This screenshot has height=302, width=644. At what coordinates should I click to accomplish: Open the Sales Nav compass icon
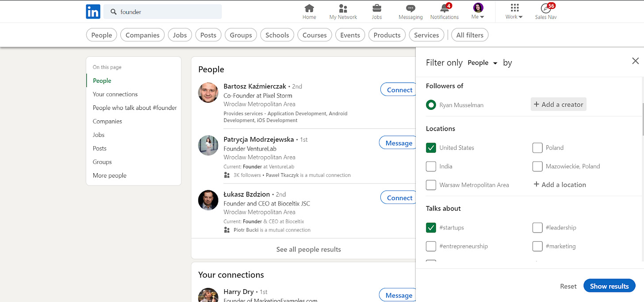point(545,8)
